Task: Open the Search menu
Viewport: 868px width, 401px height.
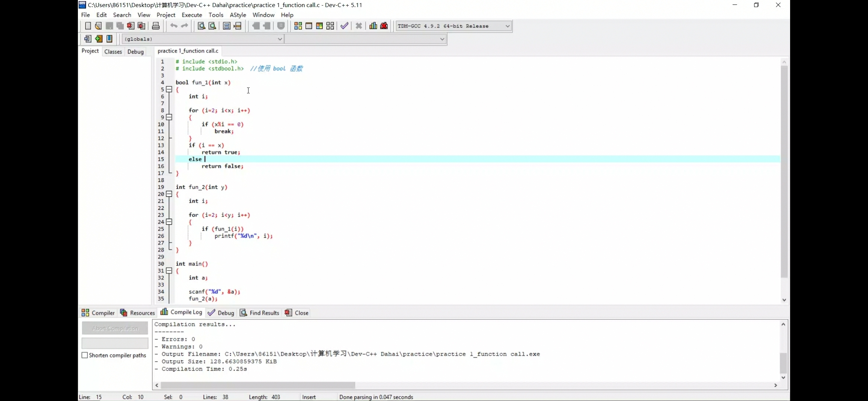Action: coord(122,15)
